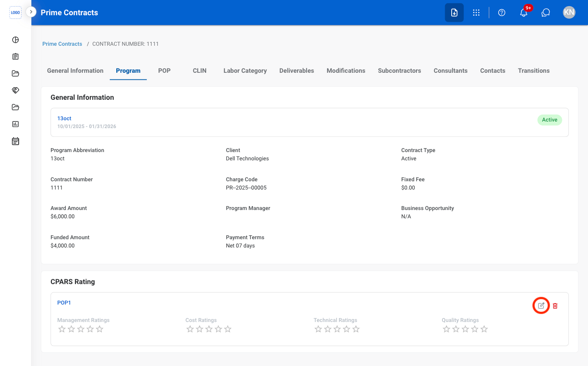Image resolution: width=588 pixels, height=366 pixels.
Task: Switch to the Labor Category tab
Action: tap(245, 71)
